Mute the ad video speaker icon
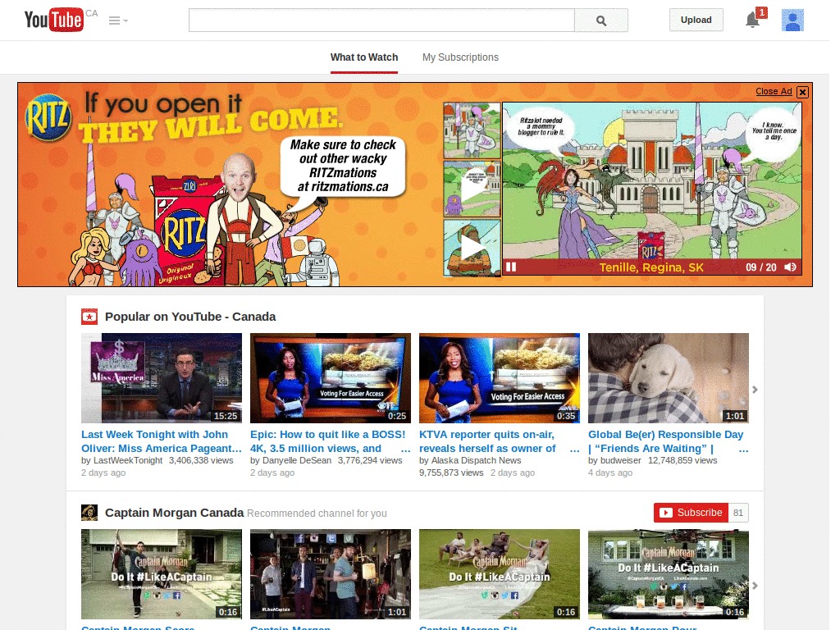Image resolution: width=840 pixels, height=630 pixels. (x=790, y=267)
